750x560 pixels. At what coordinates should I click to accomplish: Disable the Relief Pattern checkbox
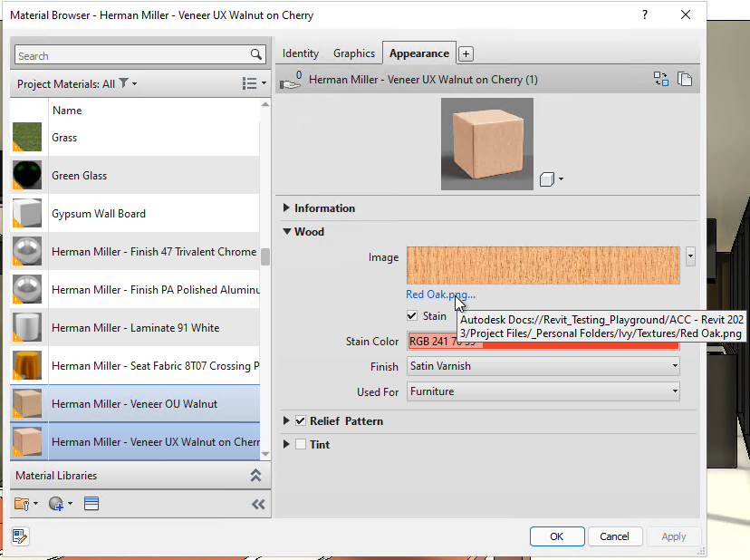pos(301,420)
